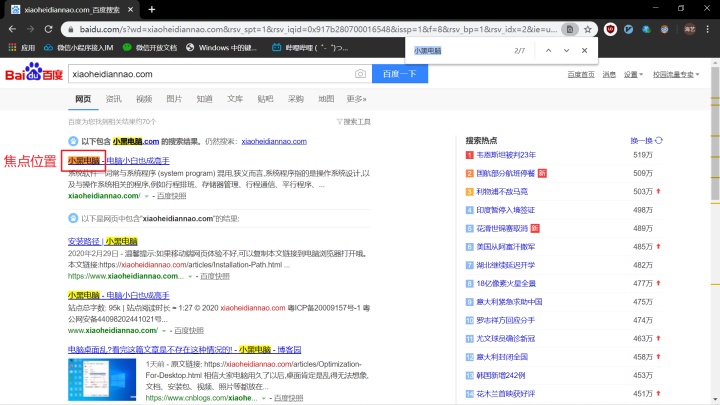Open 消息 link in header
This screenshot has width=720, height=405.
tap(609, 74)
